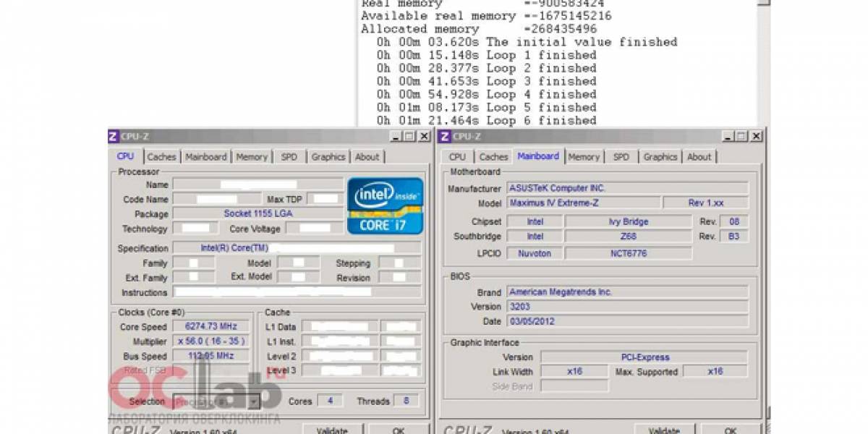
Task: Select Mainboard tab in right CPU-Z window
Action: coord(537,156)
